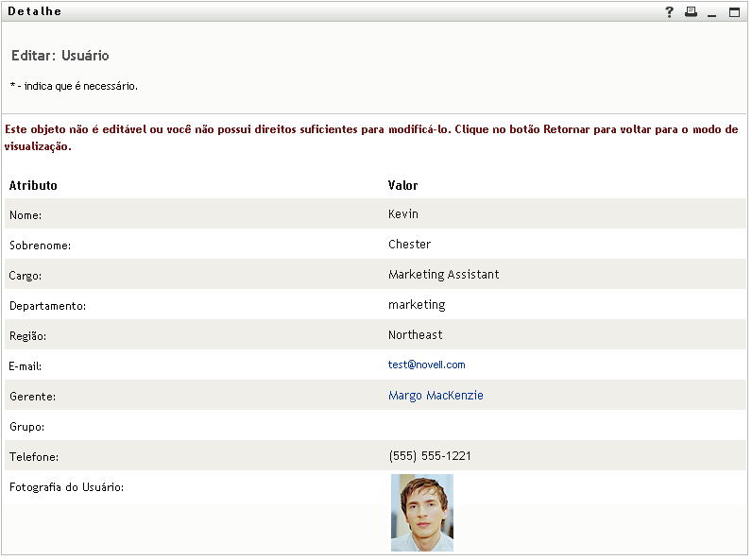Open the test@novell.com email link

426,365
